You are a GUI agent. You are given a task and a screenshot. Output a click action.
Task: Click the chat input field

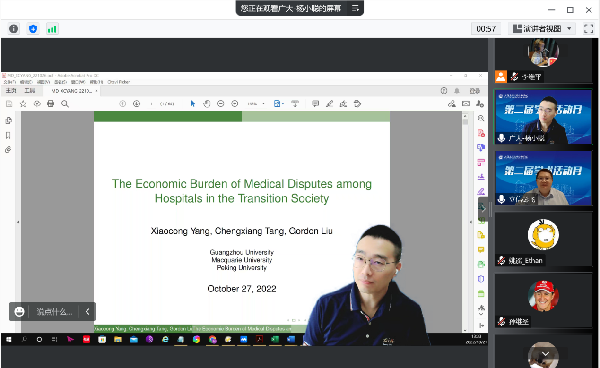(x=54, y=312)
